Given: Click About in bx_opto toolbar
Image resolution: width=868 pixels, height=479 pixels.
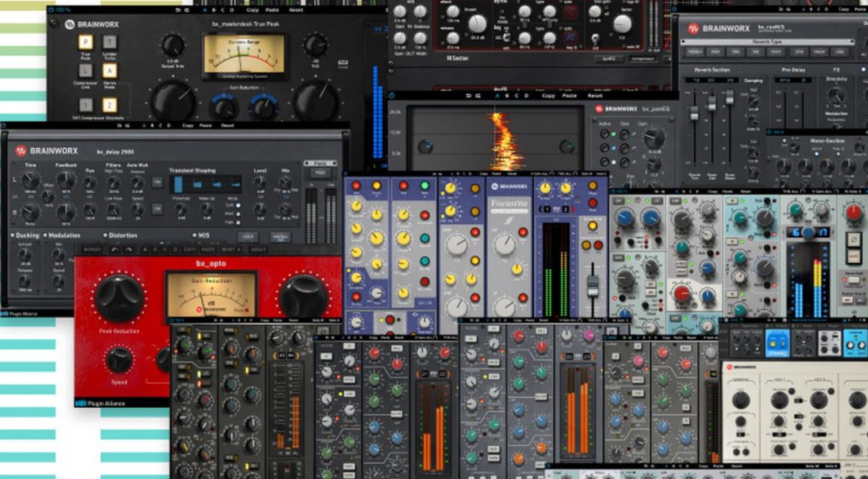Looking at the screenshot, I should (x=258, y=249).
